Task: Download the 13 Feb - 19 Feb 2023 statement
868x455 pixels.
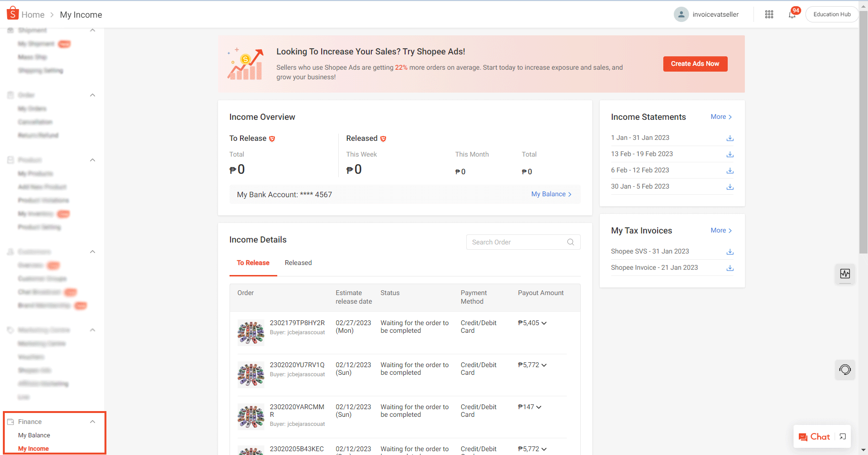Action: coord(730,154)
